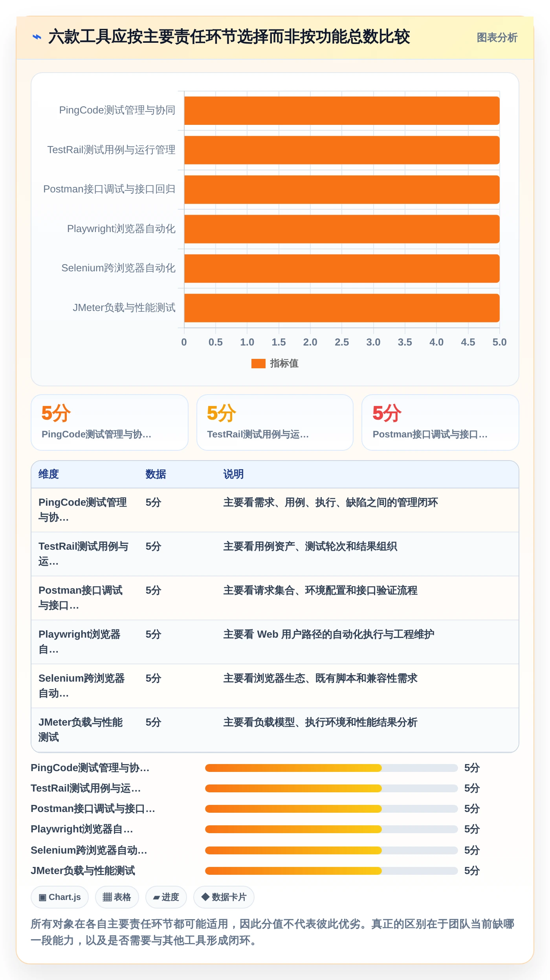Click the 维度 column header
This screenshot has height=980, width=550.
tap(49, 474)
